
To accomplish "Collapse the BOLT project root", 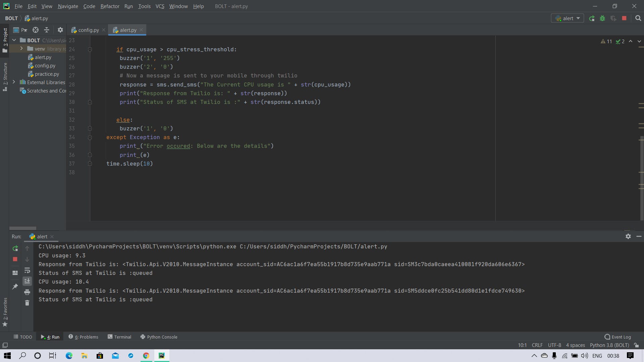I will [x=14, y=40].
